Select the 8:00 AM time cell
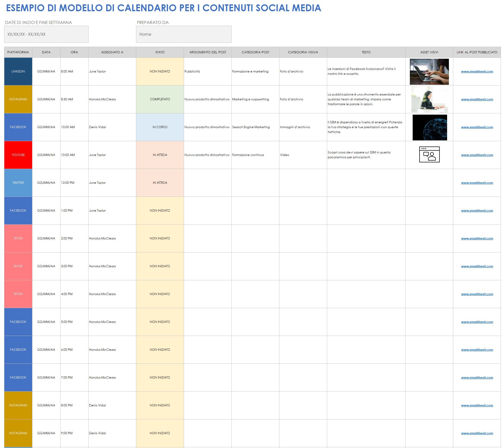The image size is (503, 448). pyautogui.click(x=74, y=71)
